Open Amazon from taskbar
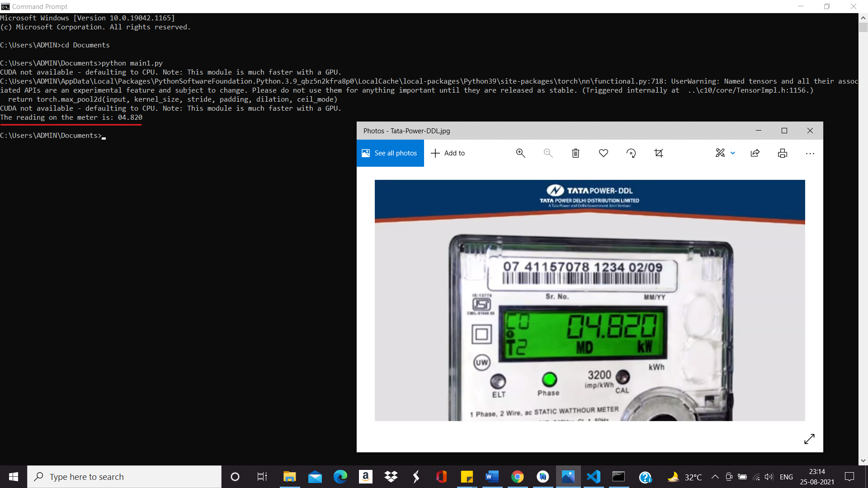868x488 pixels. pyautogui.click(x=366, y=477)
